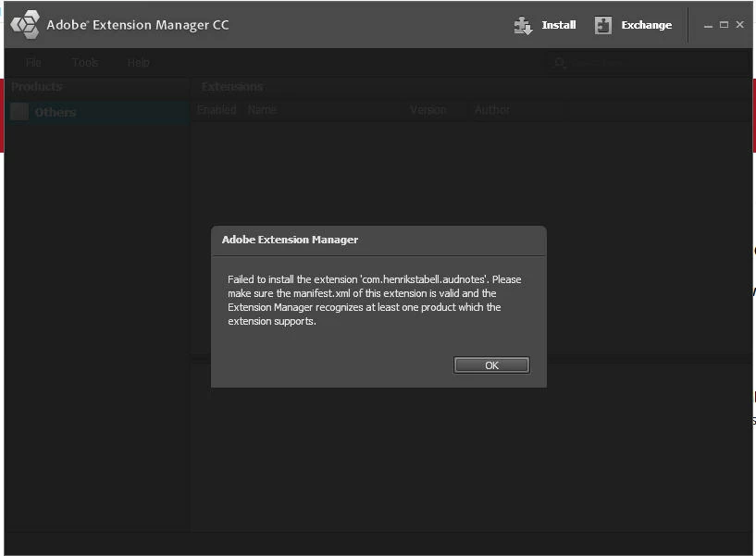Maximize the Extension Manager window
Viewport: 756px width, 556px height.
tap(724, 25)
